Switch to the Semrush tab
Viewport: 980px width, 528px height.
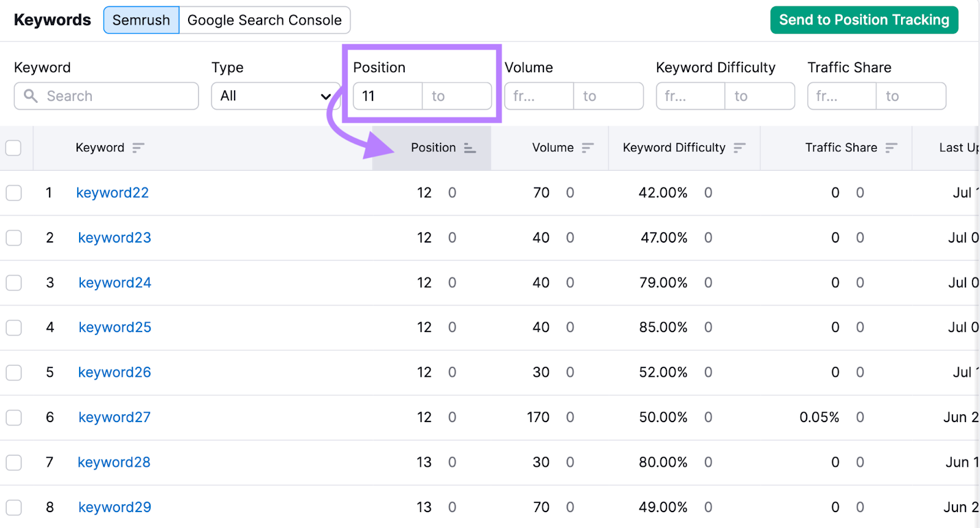[x=141, y=20]
